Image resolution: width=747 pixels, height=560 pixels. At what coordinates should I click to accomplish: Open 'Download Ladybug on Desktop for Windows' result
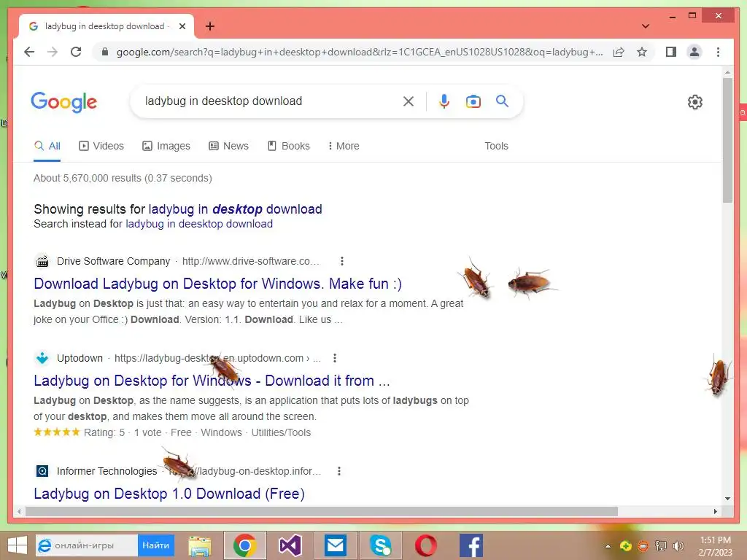[217, 284]
